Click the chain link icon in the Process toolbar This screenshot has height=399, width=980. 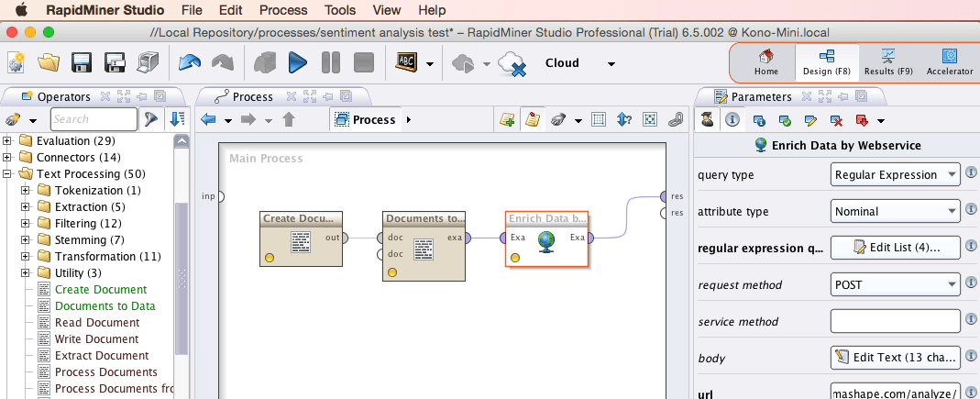coord(676,119)
